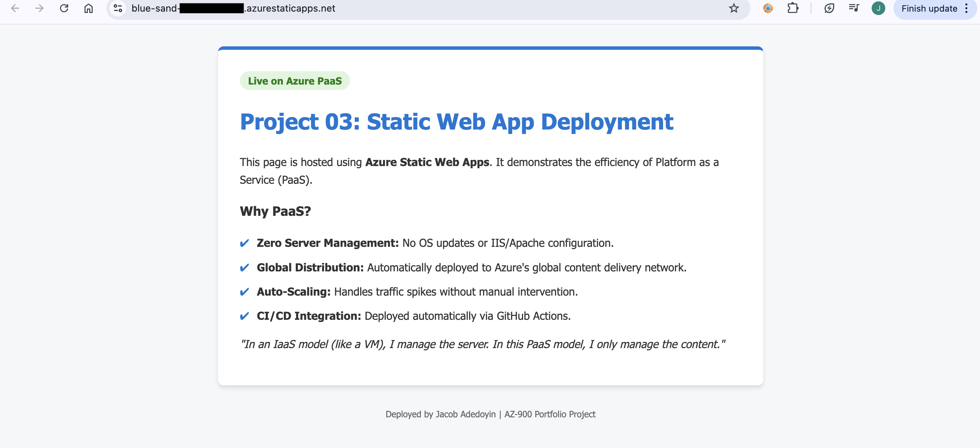Click the checkmark beside Zero Server Management
The height and width of the screenshot is (448, 980).
click(244, 243)
